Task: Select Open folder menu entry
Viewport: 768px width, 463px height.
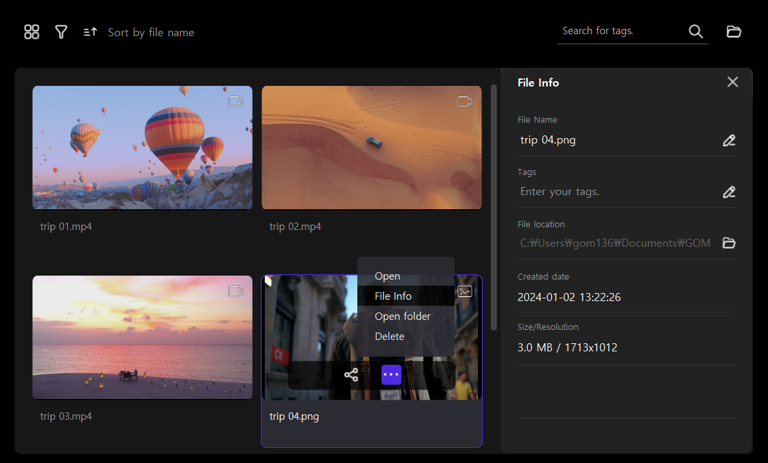Action: [402, 316]
